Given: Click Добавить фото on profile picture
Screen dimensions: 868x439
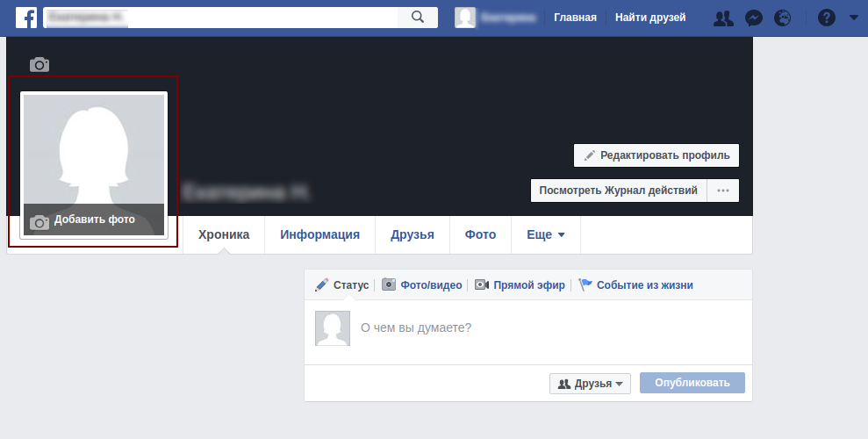Looking at the screenshot, I should pos(94,219).
